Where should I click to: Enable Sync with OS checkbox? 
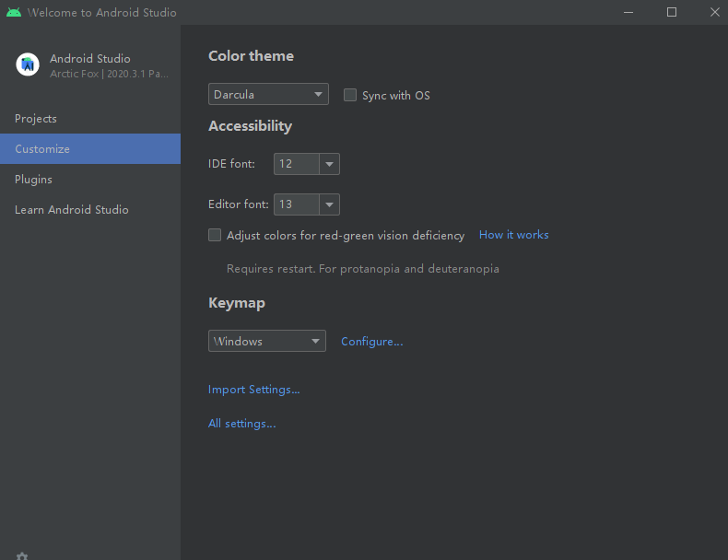coord(350,95)
